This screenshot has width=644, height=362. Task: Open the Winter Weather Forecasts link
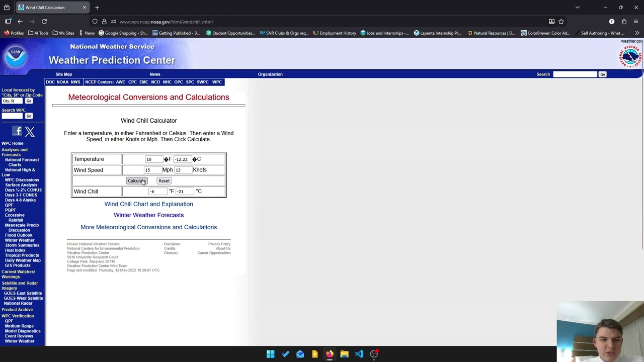[148, 215]
